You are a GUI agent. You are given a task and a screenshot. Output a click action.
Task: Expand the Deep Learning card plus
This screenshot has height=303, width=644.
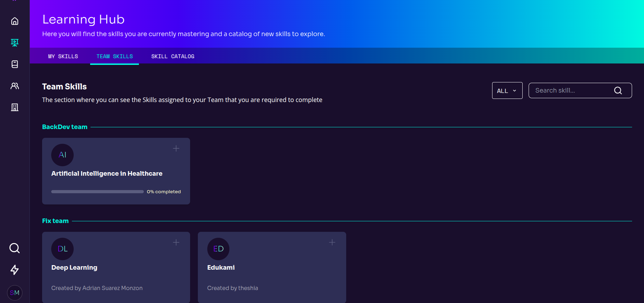click(176, 243)
